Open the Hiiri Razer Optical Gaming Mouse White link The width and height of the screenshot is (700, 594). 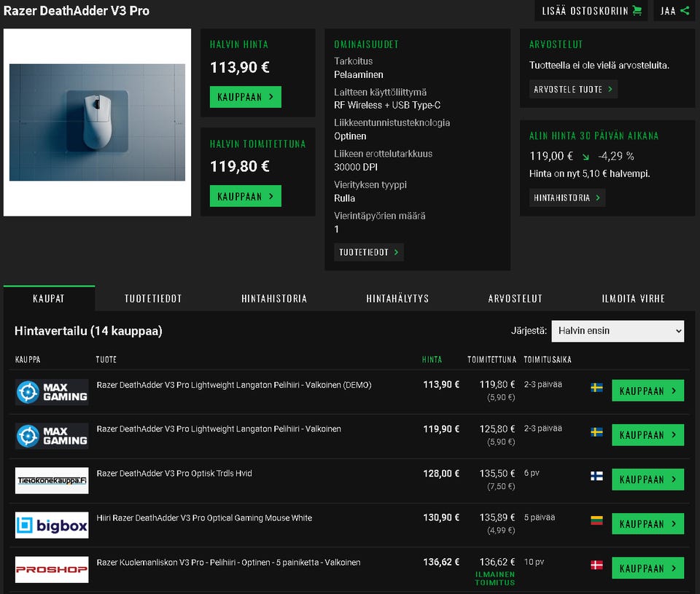coord(204,517)
